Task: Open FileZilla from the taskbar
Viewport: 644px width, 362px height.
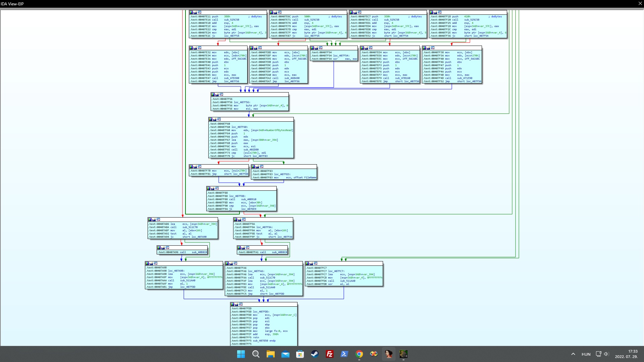Action: 329,354
